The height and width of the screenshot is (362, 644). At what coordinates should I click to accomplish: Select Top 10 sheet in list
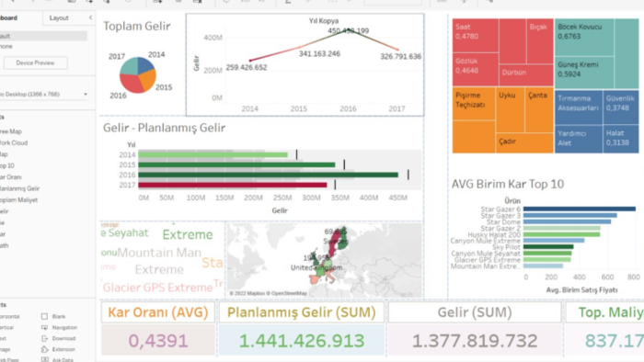click(7, 165)
